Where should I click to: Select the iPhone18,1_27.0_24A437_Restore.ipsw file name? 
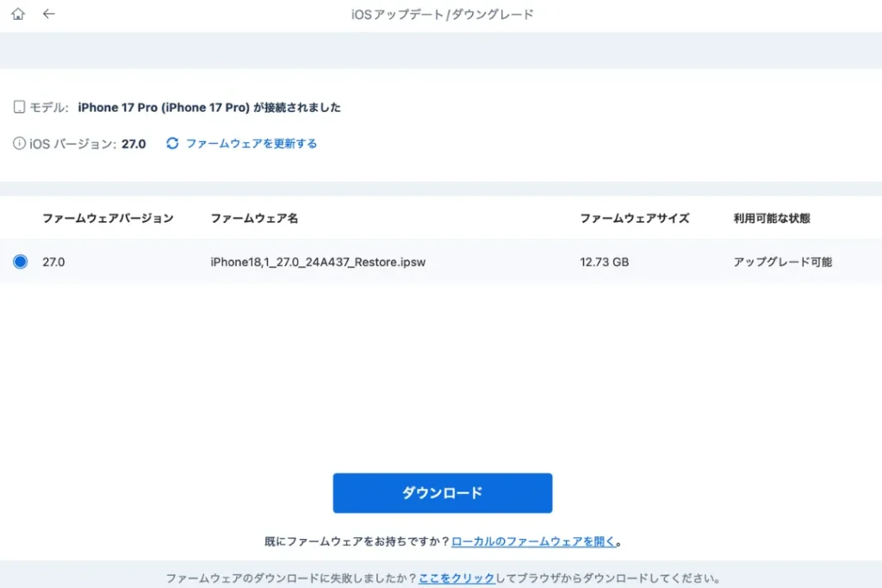click(318, 262)
